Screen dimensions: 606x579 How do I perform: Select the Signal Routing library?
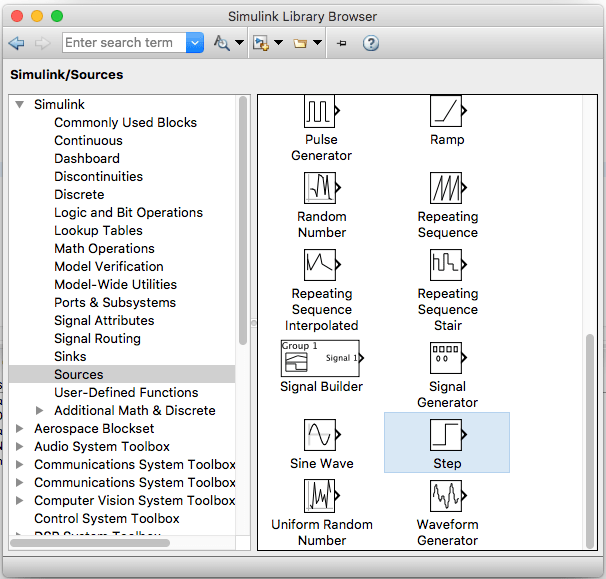(x=97, y=339)
